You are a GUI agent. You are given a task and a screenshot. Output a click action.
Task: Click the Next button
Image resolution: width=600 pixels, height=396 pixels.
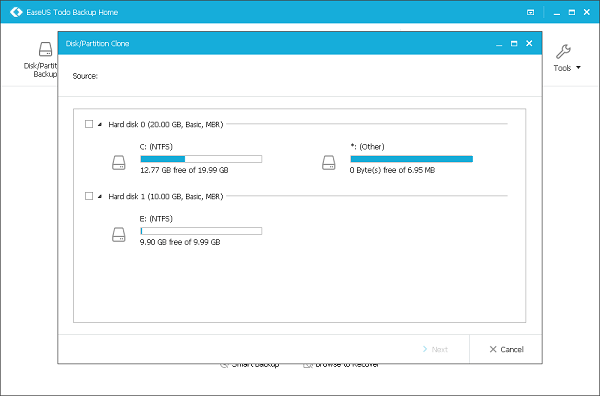(x=435, y=349)
